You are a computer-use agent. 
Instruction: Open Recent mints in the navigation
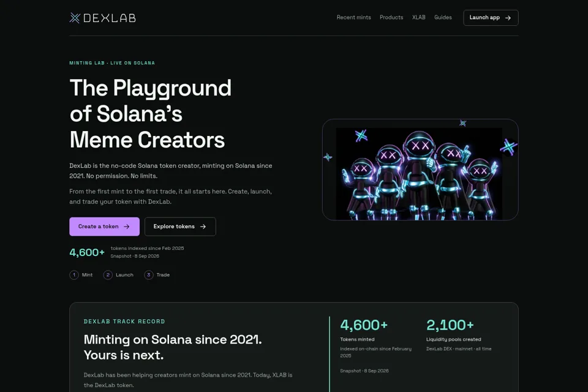click(353, 17)
